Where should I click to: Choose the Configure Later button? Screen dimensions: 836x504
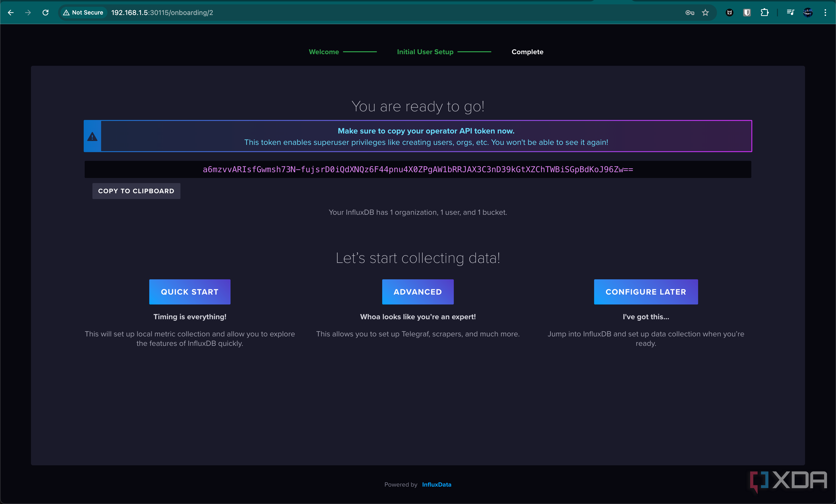coord(646,292)
